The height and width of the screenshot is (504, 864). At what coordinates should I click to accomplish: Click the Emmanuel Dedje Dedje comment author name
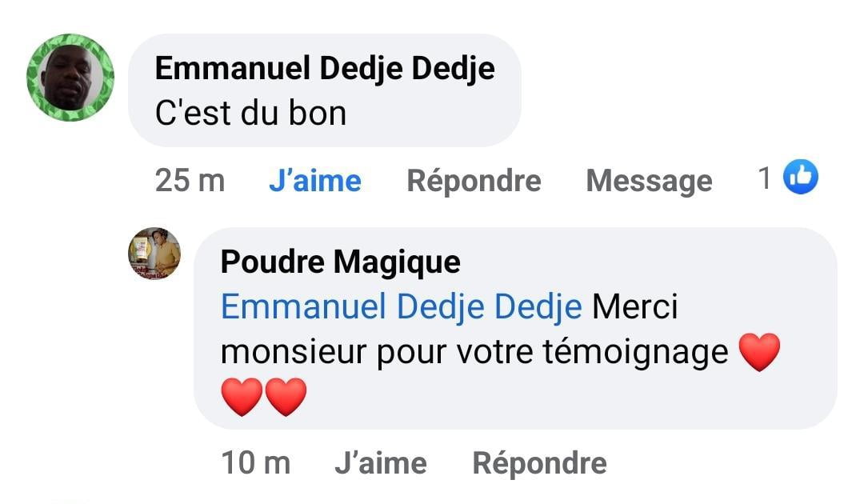point(324,69)
